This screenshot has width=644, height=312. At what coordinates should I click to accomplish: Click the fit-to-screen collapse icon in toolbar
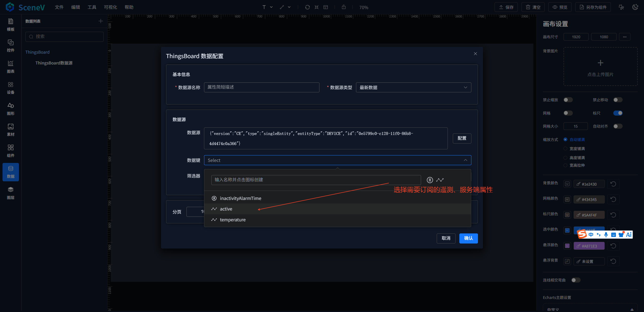(316, 7)
